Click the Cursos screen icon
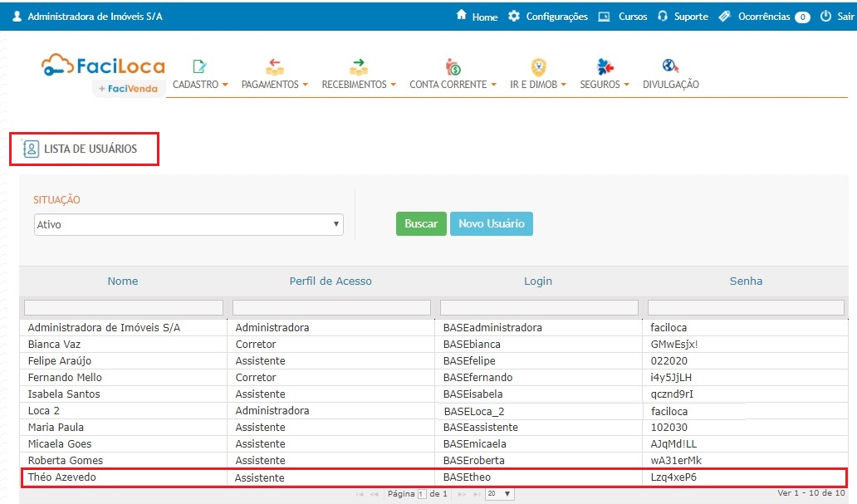Image resolution: width=857 pixels, height=504 pixels. pyautogui.click(x=605, y=17)
